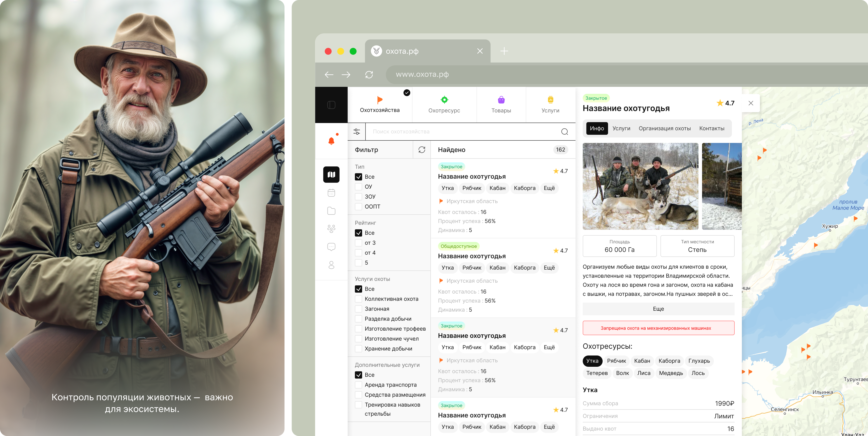868x436 pixels.
Task: Go back with the browser left arrow
Action: coord(329,75)
